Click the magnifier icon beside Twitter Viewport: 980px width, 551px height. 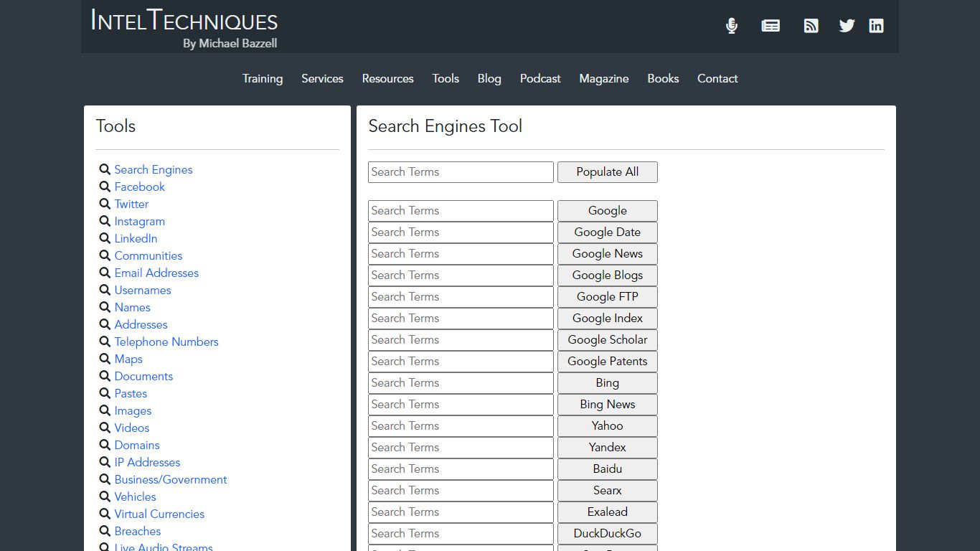(105, 204)
